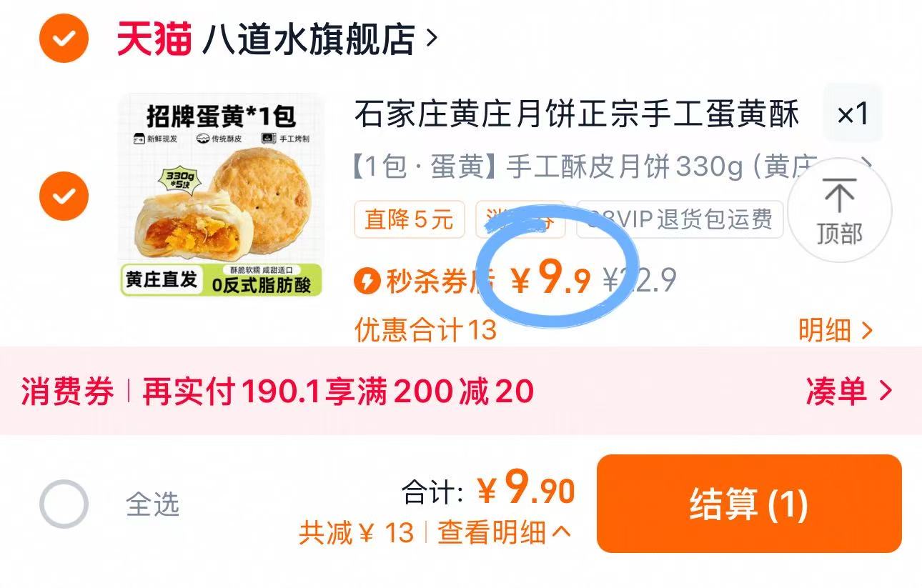Open the product thumbnail image
Viewport: 922px width, 588px height.
pos(221,195)
